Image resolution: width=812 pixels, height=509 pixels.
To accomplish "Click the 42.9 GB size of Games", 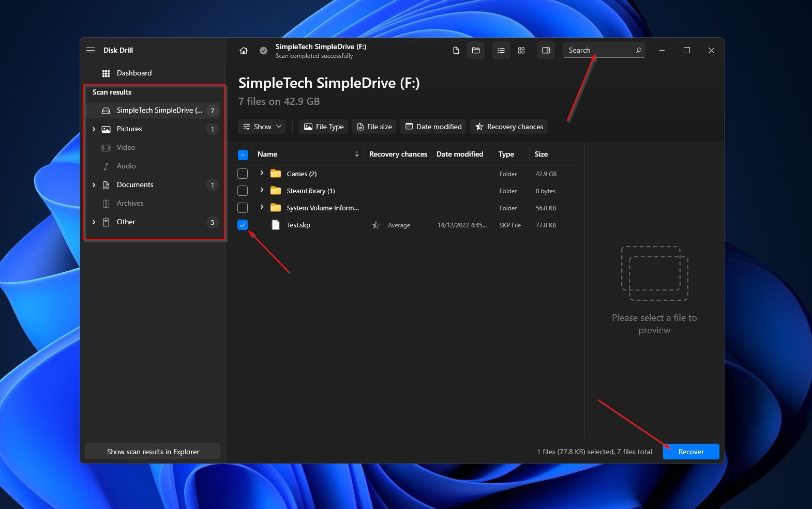I will (x=546, y=174).
